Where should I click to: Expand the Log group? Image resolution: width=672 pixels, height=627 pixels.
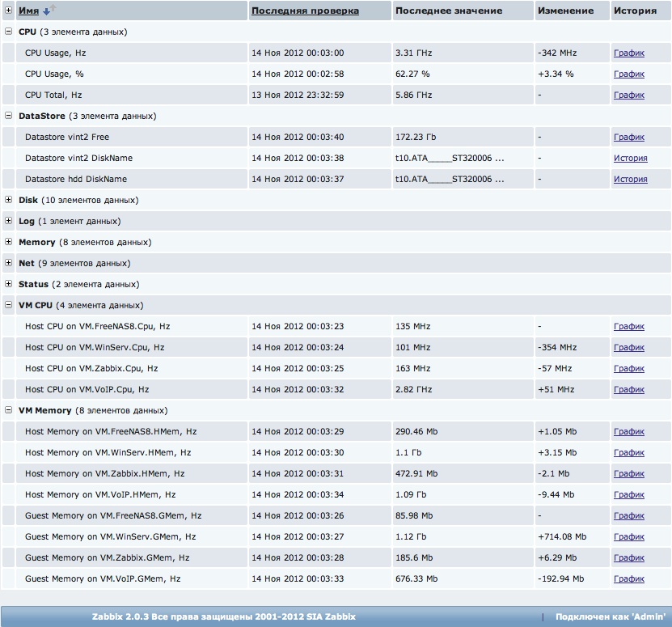pyautogui.click(x=9, y=221)
